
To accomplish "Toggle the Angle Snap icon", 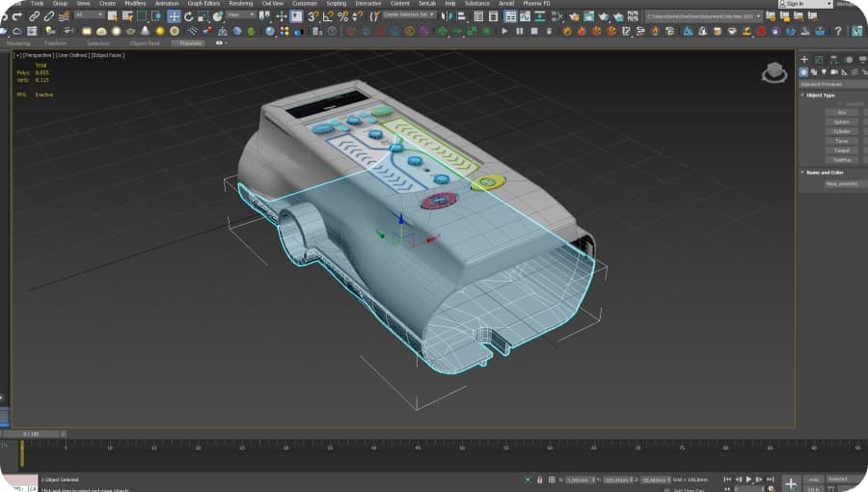I will [328, 16].
